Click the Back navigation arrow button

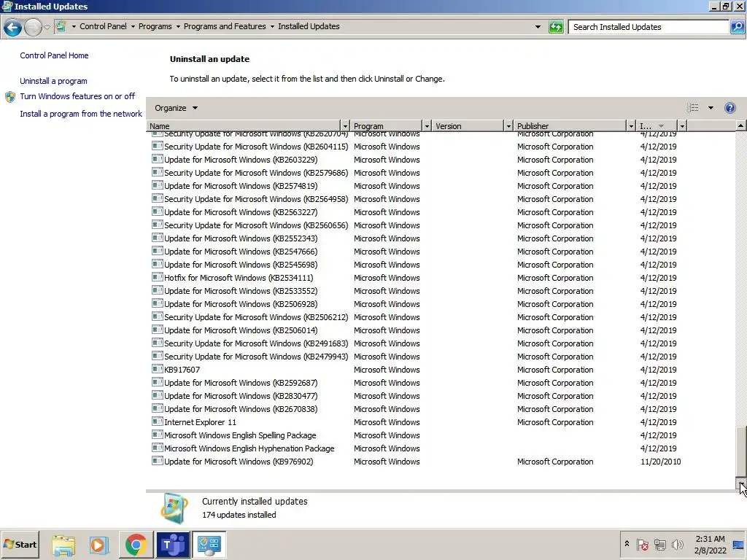coord(12,27)
